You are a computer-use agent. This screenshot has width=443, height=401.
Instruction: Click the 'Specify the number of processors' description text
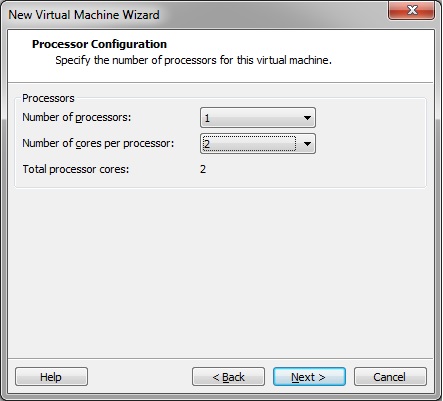click(193, 60)
